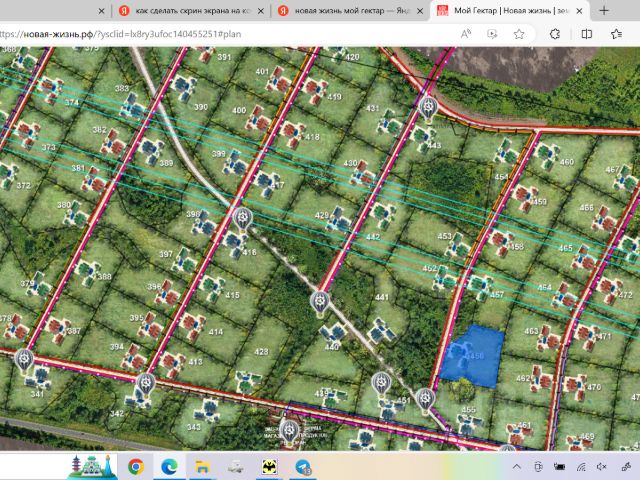Launch Google Chrome from the taskbar
The height and width of the screenshot is (480, 640).
tap(136, 467)
